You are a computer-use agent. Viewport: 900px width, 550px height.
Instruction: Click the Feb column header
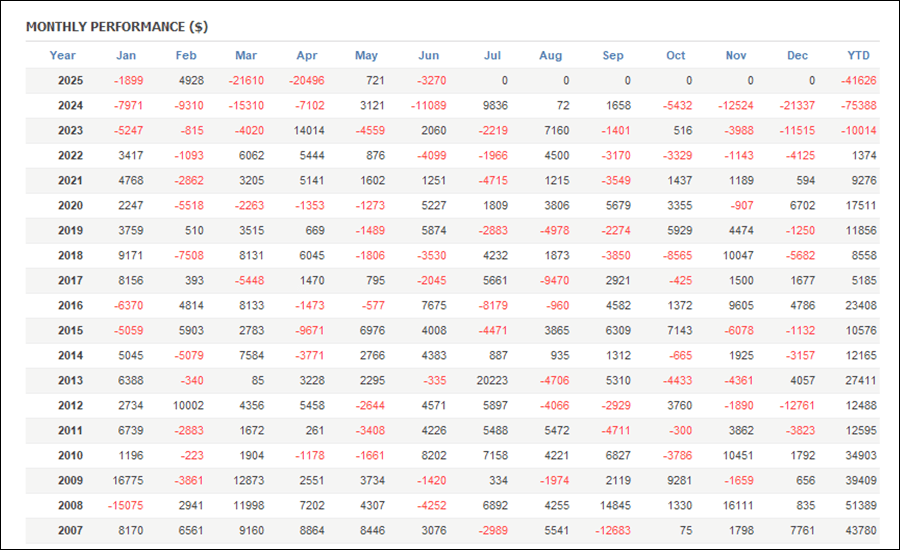point(185,56)
